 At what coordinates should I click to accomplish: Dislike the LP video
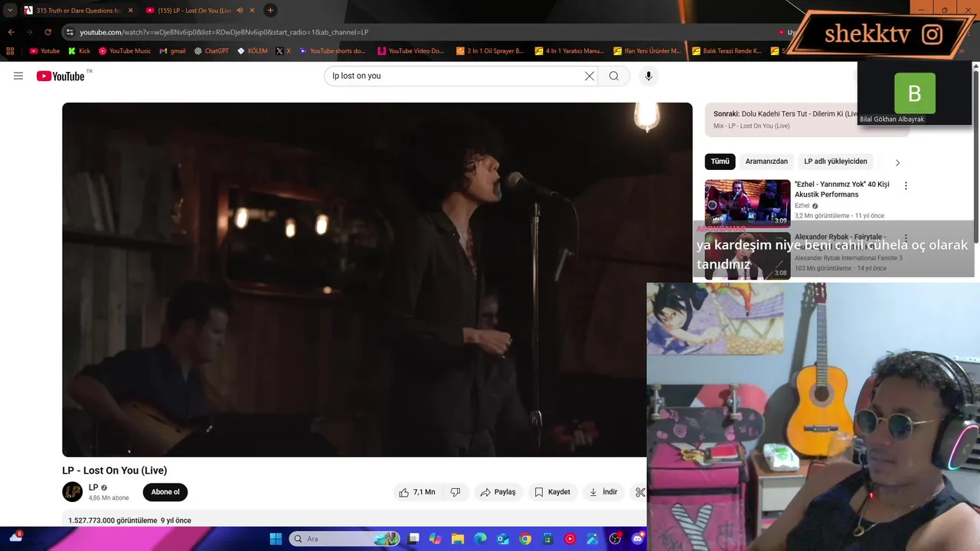(456, 492)
